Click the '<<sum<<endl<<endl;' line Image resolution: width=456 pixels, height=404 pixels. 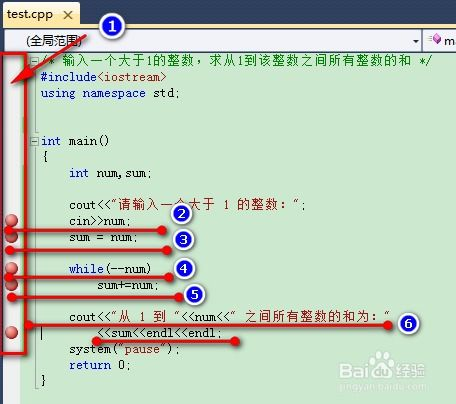(x=160, y=333)
